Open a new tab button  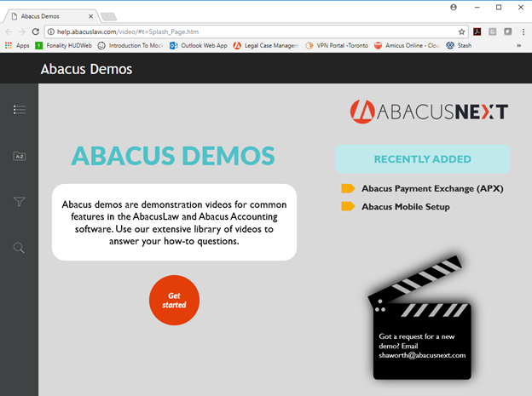(108, 16)
